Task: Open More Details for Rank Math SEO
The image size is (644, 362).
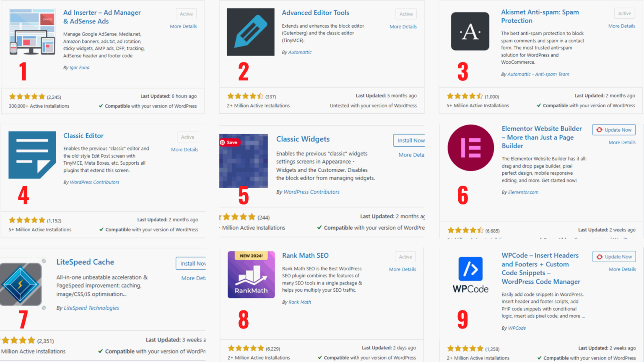Action: pos(402,269)
